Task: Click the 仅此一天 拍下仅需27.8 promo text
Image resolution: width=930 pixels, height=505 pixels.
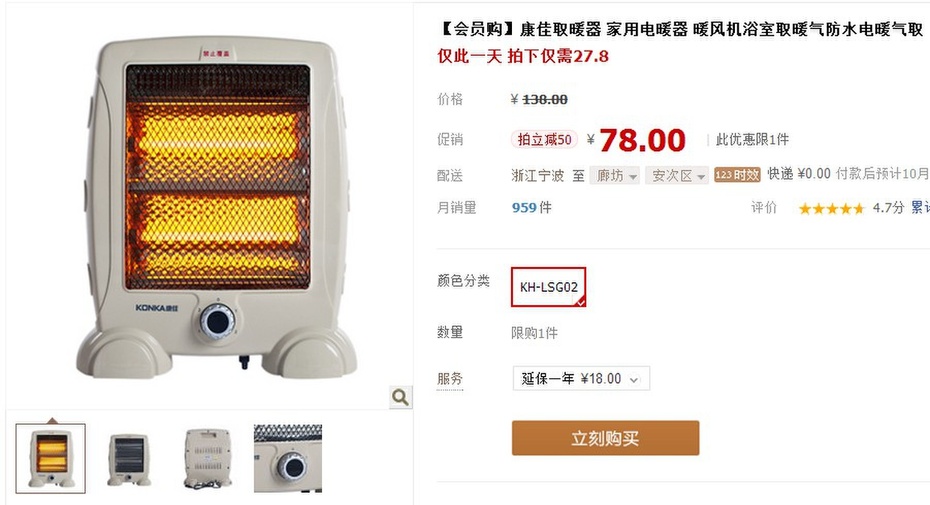Action: [x=523, y=56]
